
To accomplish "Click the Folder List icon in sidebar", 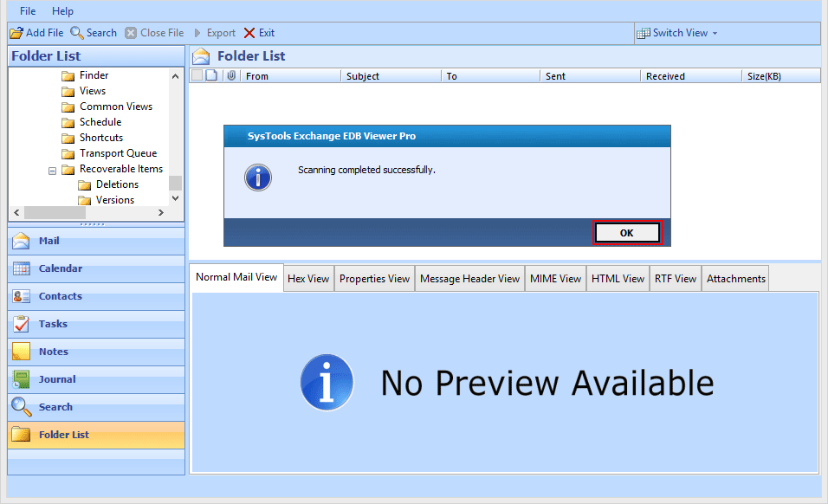I will pyautogui.click(x=21, y=435).
